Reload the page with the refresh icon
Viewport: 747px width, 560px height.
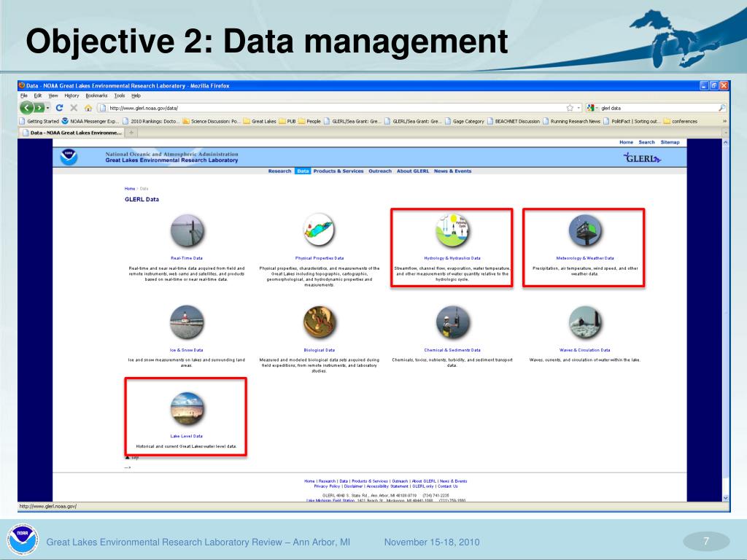click(60, 108)
